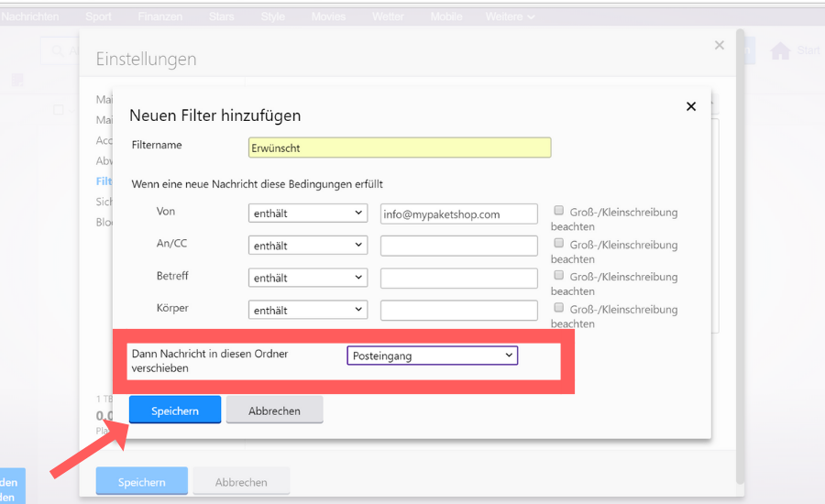Save the filter with the blue Speichern button
This screenshot has height=504, width=825.
(175, 411)
